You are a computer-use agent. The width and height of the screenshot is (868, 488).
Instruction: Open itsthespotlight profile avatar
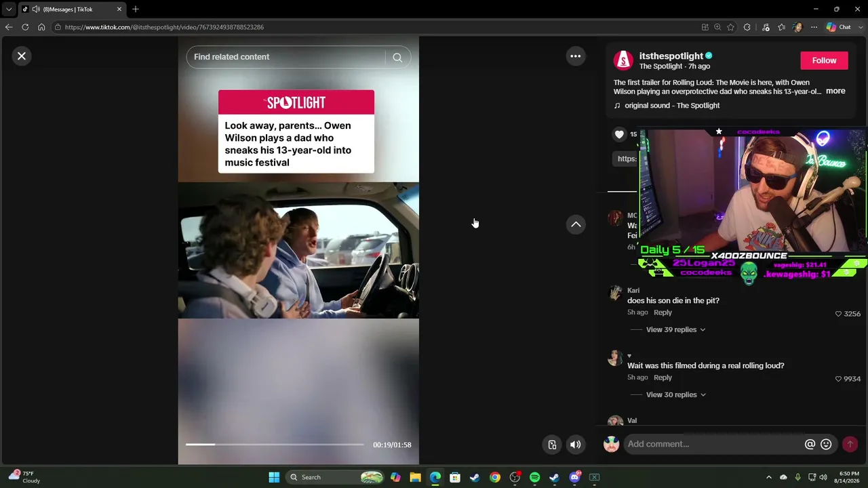[x=623, y=60]
